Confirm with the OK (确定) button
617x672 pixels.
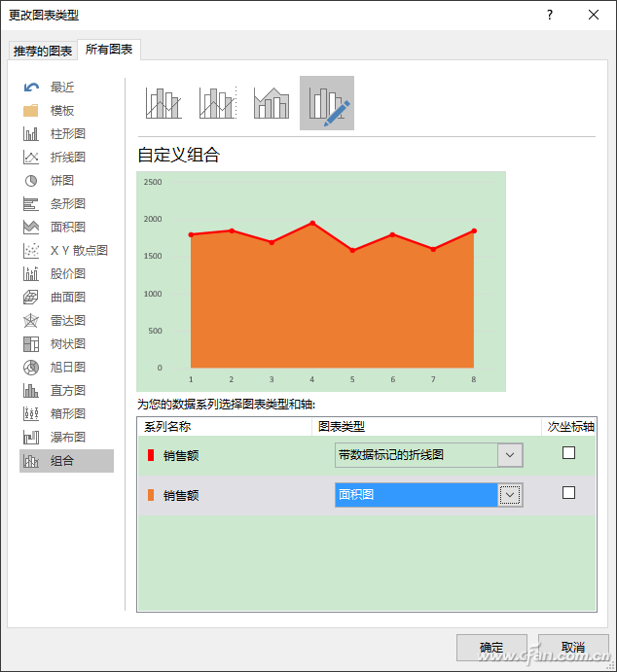click(491, 648)
